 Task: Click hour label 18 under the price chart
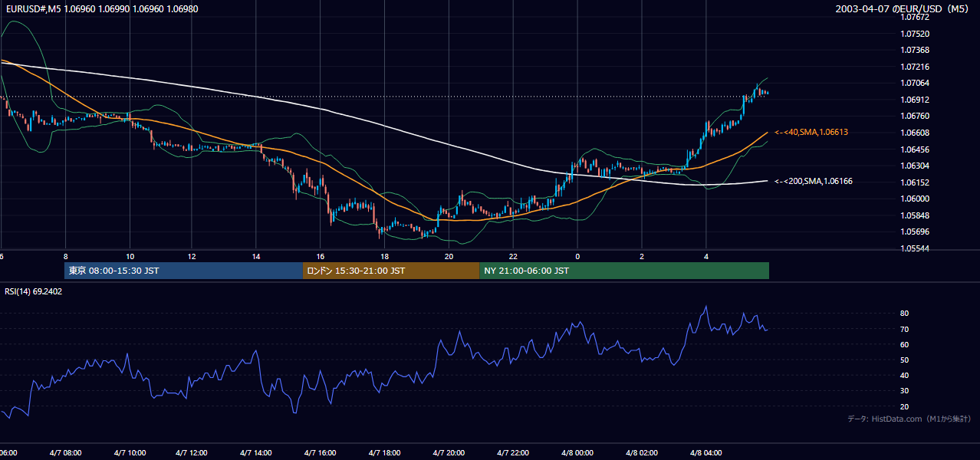385,257
